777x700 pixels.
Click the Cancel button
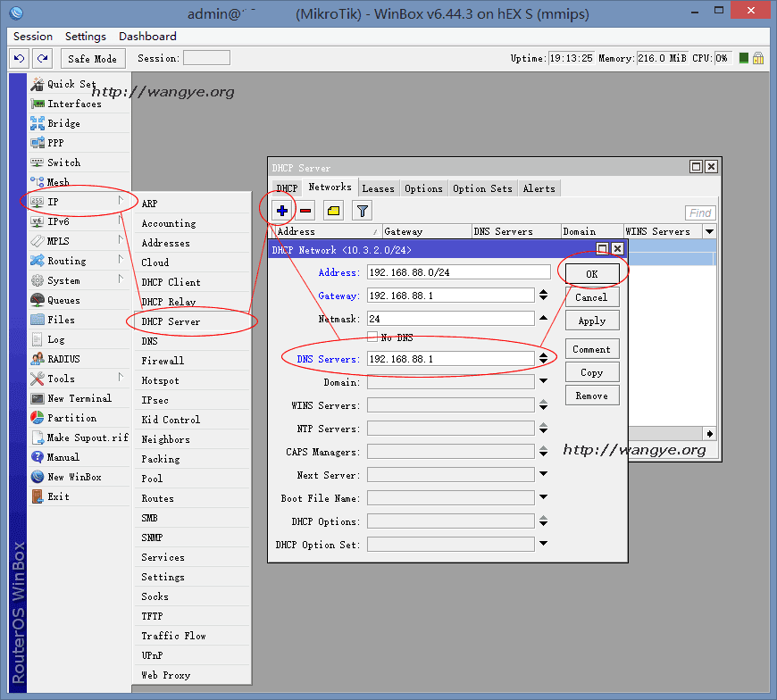[x=592, y=297]
